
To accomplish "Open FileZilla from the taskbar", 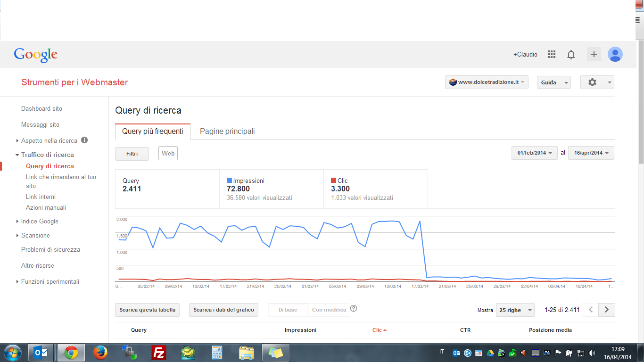I will click(x=159, y=353).
